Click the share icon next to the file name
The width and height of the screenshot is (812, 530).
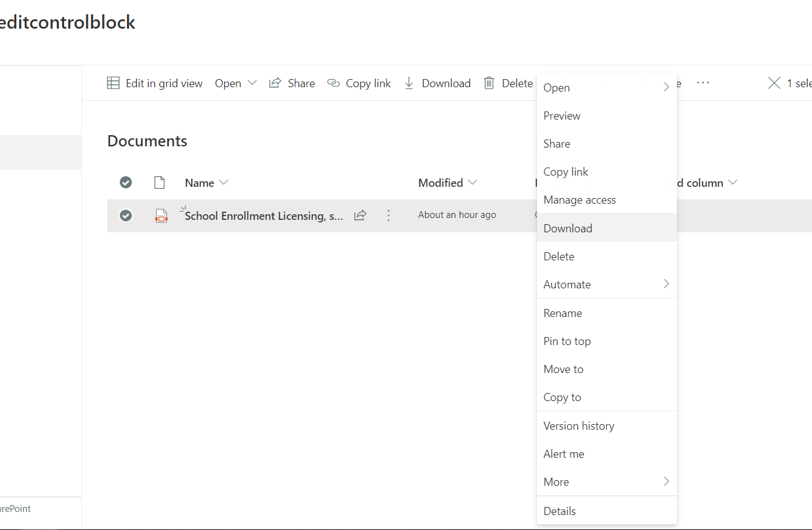click(360, 215)
